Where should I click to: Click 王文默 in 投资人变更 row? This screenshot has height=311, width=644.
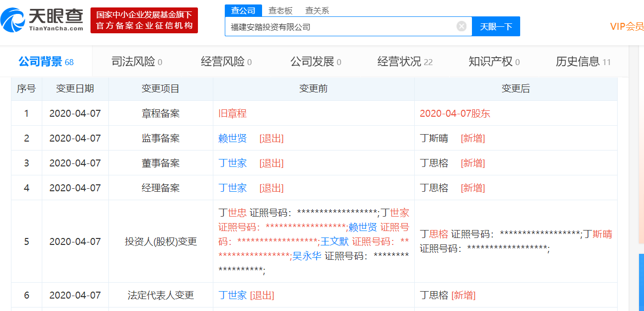tap(335, 241)
